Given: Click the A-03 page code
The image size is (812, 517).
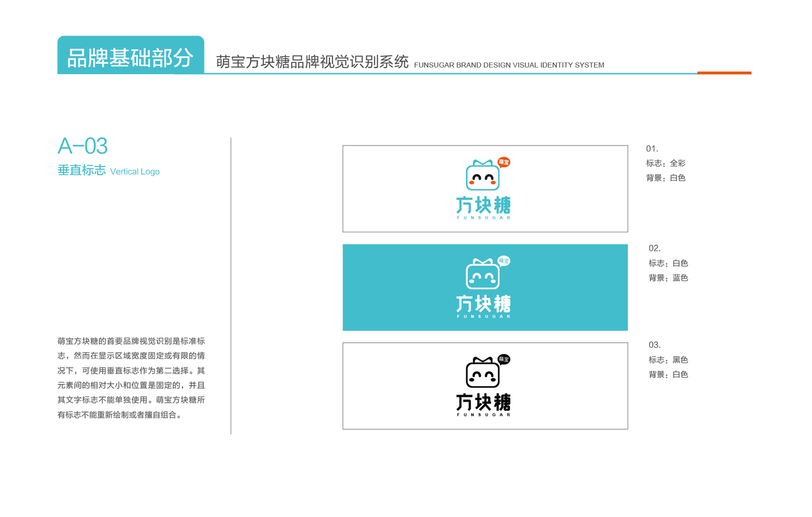Looking at the screenshot, I should [x=83, y=146].
